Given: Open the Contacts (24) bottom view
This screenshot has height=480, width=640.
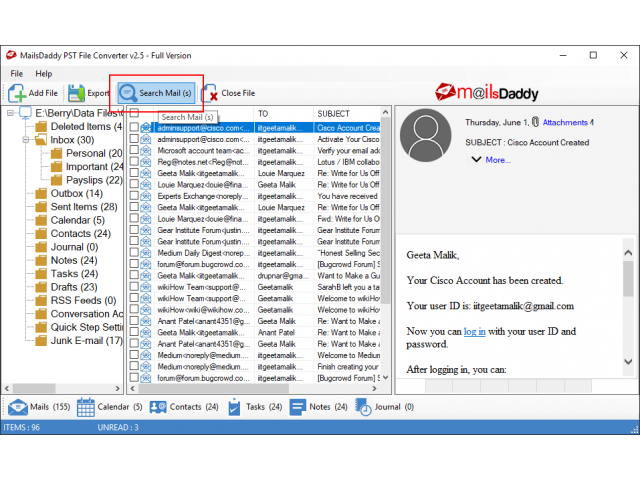Looking at the screenshot, I should (x=184, y=407).
